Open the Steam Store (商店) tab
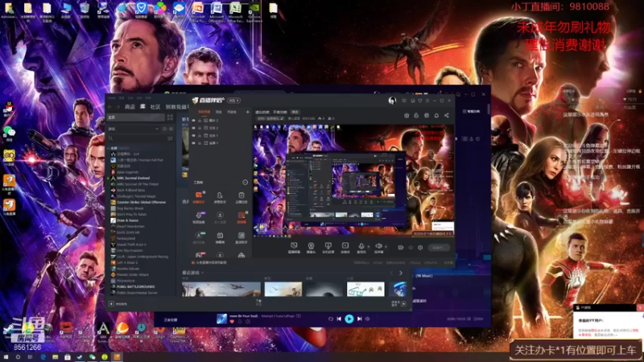Screen dimensions: 644x362 (130, 107)
